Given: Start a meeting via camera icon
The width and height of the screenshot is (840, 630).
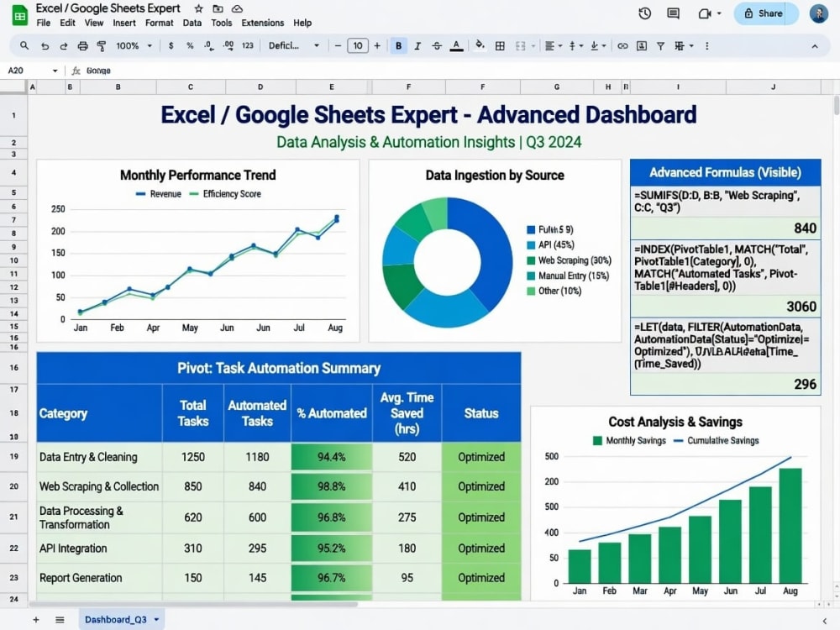Looking at the screenshot, I should pyautogui.click(x=705, y=13).
